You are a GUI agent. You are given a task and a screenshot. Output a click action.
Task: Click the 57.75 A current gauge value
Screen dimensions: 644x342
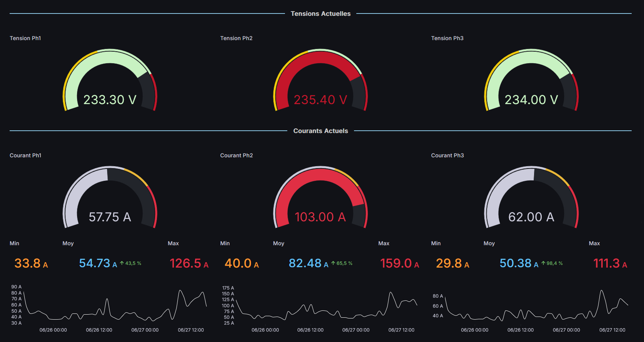coord(110,217)
